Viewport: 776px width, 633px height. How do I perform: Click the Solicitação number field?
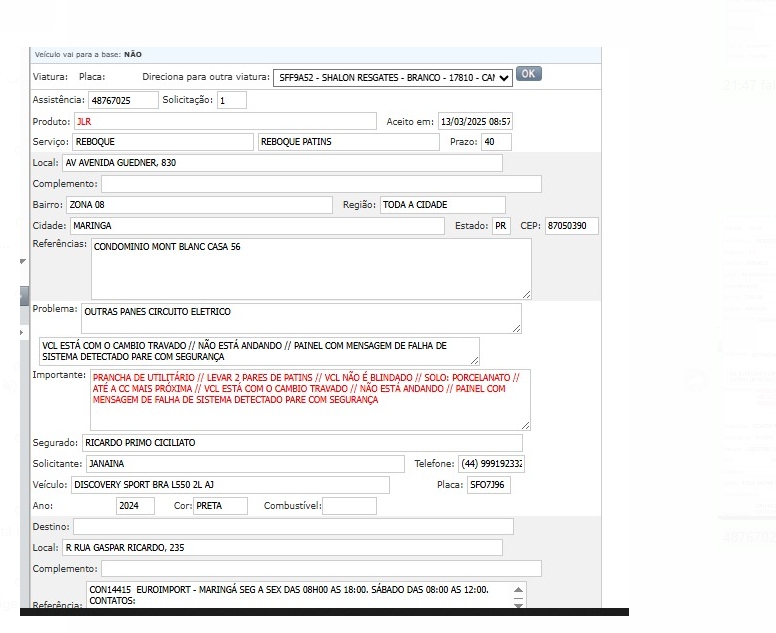[231, 100]
